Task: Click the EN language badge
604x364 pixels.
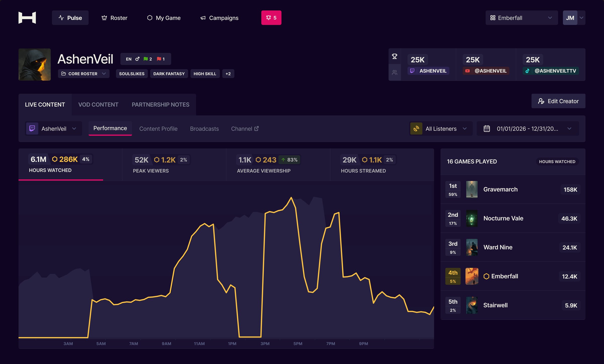Action: (x=129, y=59)
